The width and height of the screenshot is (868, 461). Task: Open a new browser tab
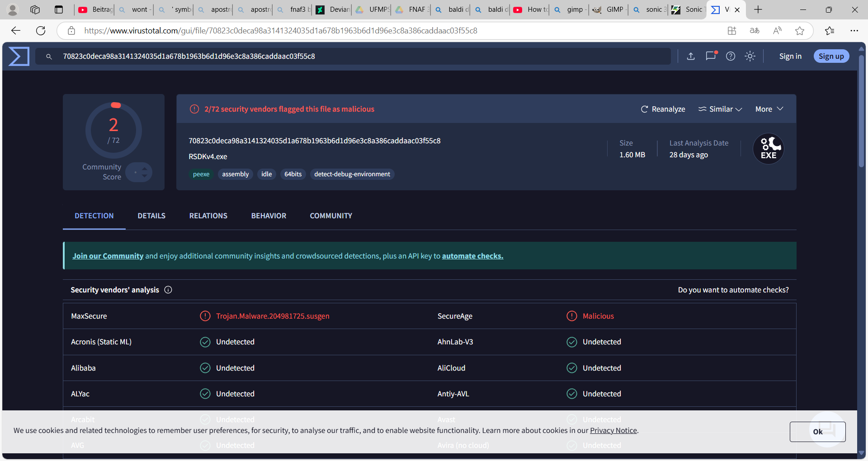[x=758, y=9]
